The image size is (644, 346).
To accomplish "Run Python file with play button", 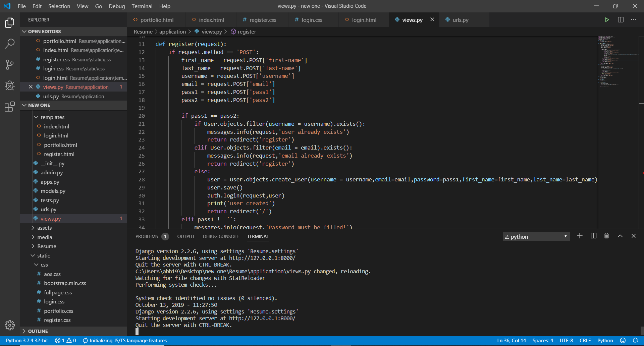I will [607, 20].
